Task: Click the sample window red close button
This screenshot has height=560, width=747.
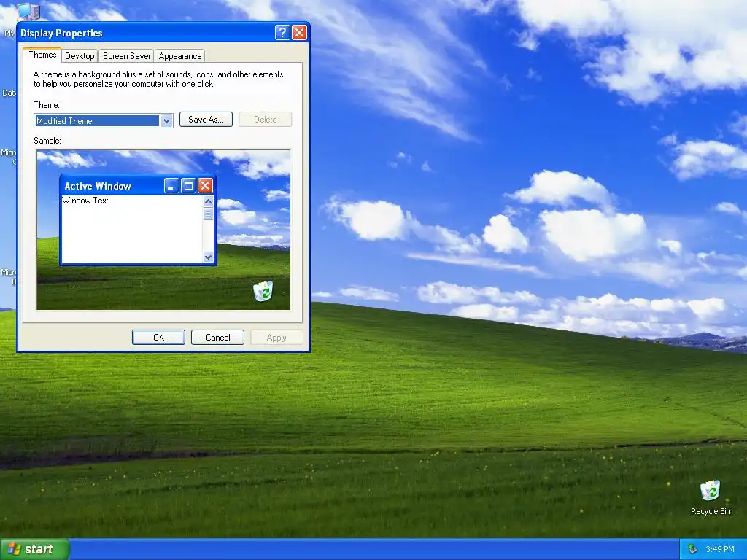Action: (205, 186)
